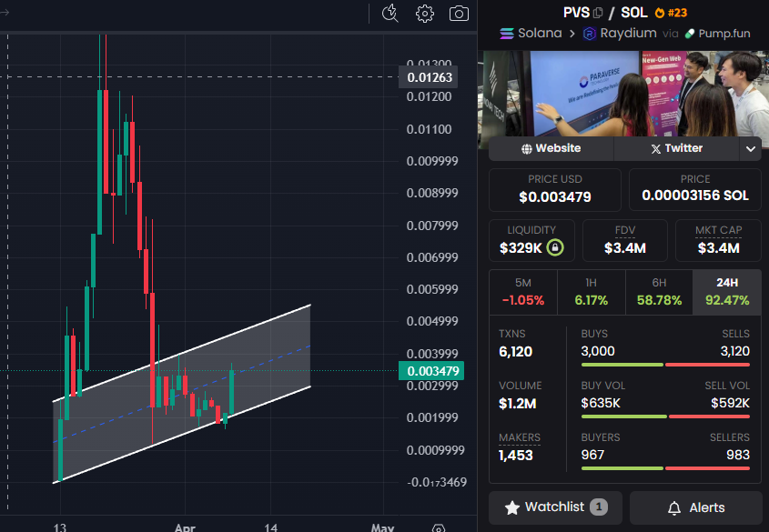Click the May label on time axis
The image size is (769, 532).
[382, 527]
